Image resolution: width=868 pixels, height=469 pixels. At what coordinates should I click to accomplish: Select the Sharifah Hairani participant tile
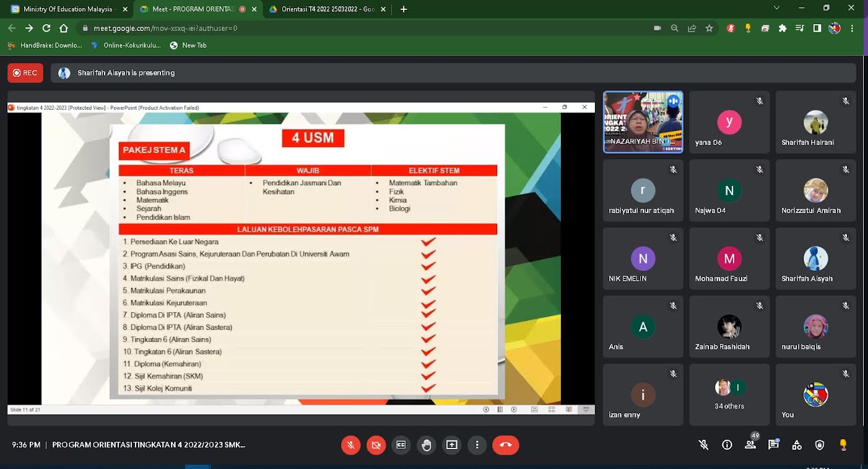[815, 122]
